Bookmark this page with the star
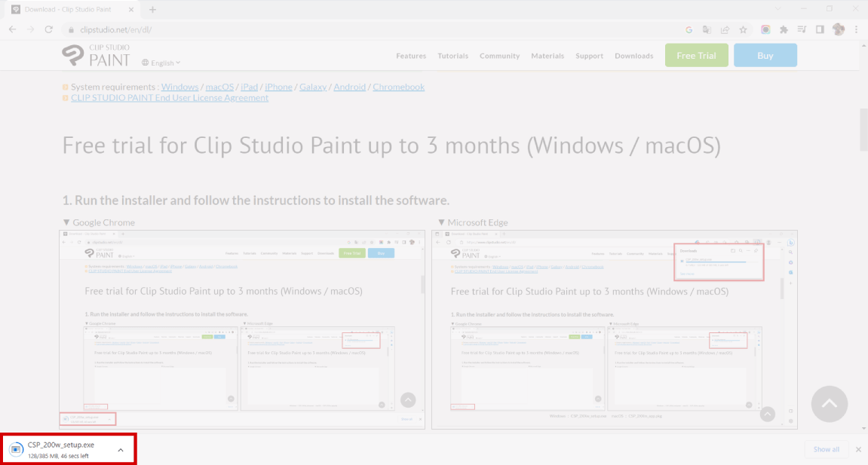This screenshot has width=868, height=465. coord(743,30)
